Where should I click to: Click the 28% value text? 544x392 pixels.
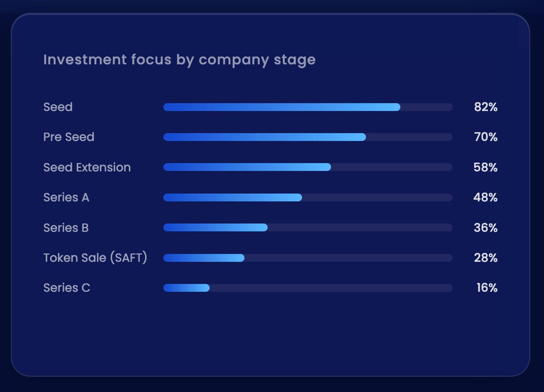click(486, 258)
